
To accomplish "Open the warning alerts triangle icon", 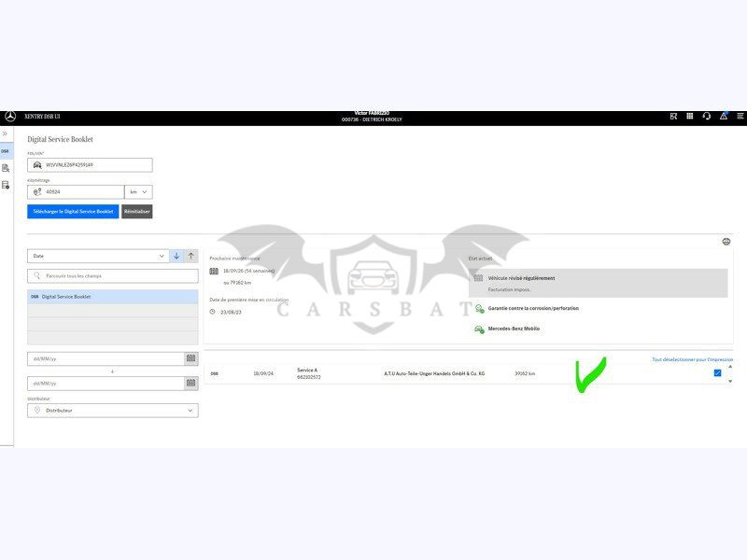I will click(x=724, y=117).
